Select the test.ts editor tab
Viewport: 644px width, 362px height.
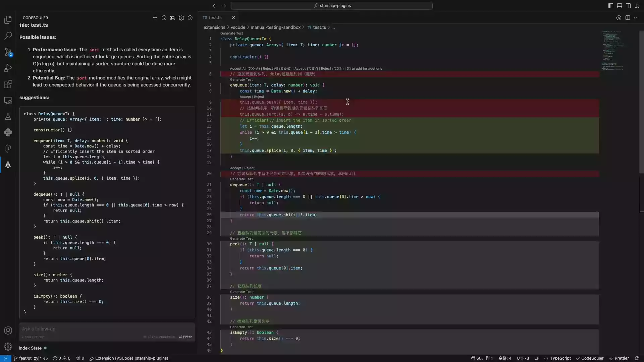(x=215, y=18)
